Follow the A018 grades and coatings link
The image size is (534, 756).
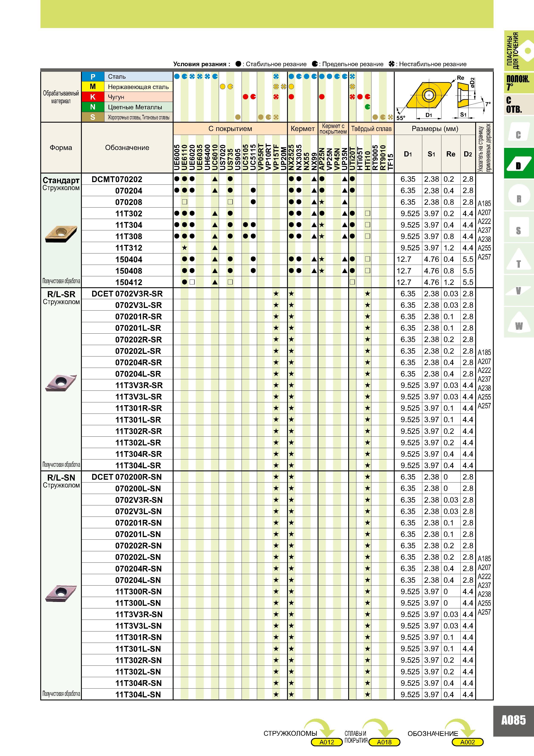pyautogui.click(x=384, y=742)
